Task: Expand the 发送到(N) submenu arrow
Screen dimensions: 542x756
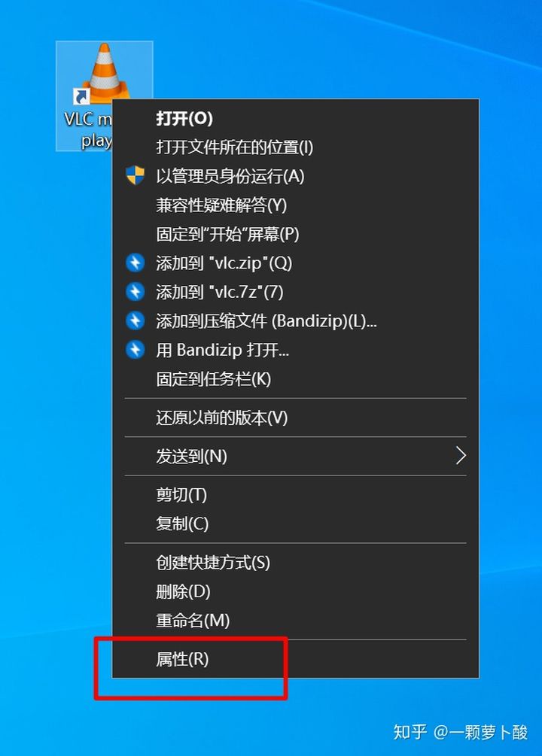Action: click(x=461, y=456)
